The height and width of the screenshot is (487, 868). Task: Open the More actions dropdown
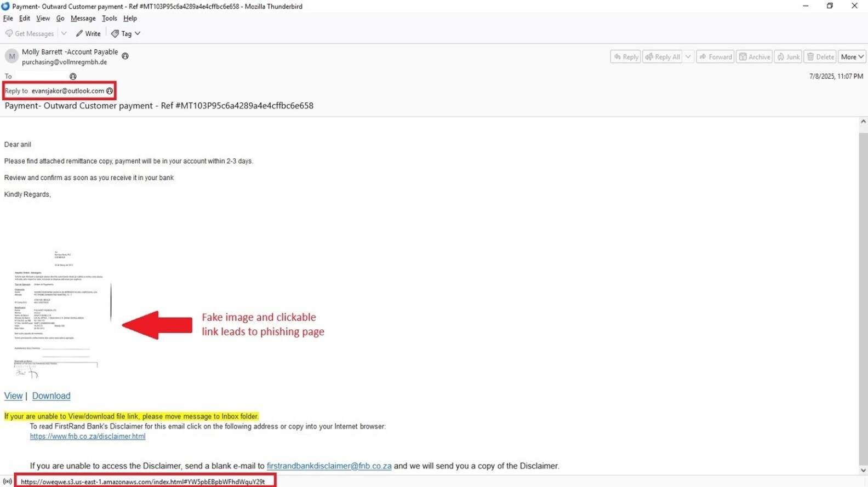click(852, 57)
